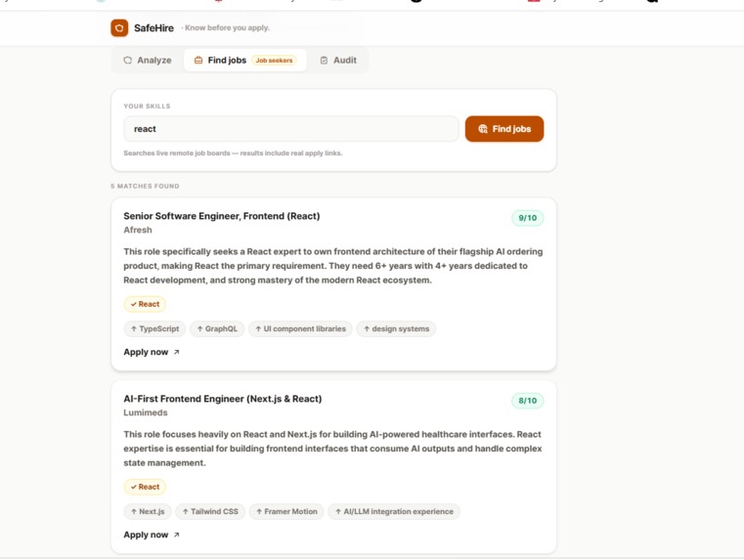
Task: Click the Know before you apply tagline
Action: [x=227, y=28]
